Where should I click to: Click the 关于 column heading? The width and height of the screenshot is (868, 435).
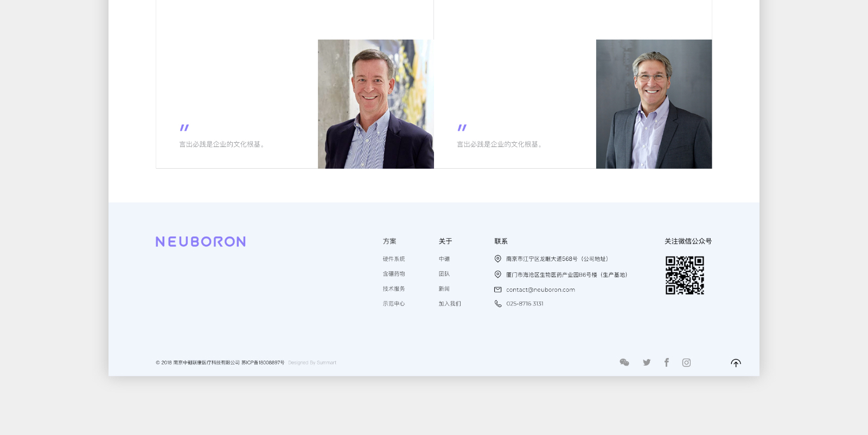click(x=445, y=241)
